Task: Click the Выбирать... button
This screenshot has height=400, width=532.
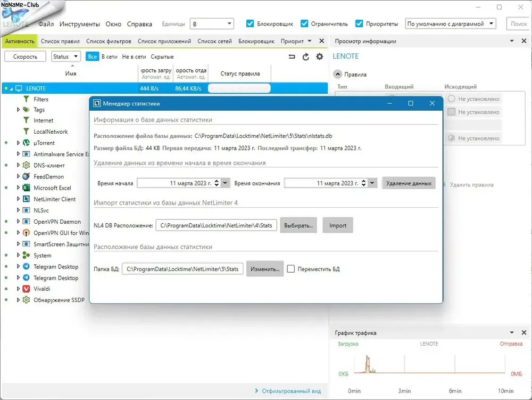Action: [x=298, y=225]
